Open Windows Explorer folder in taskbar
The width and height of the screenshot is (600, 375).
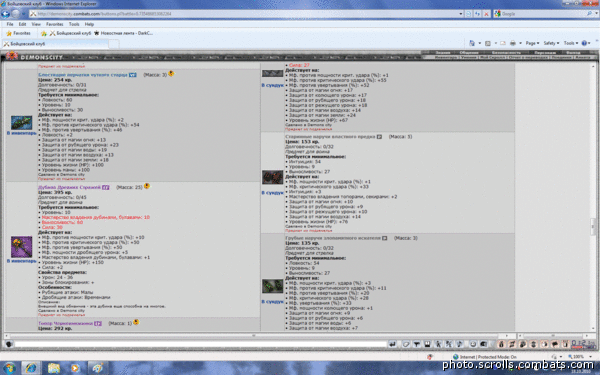(x=54, y=368)
